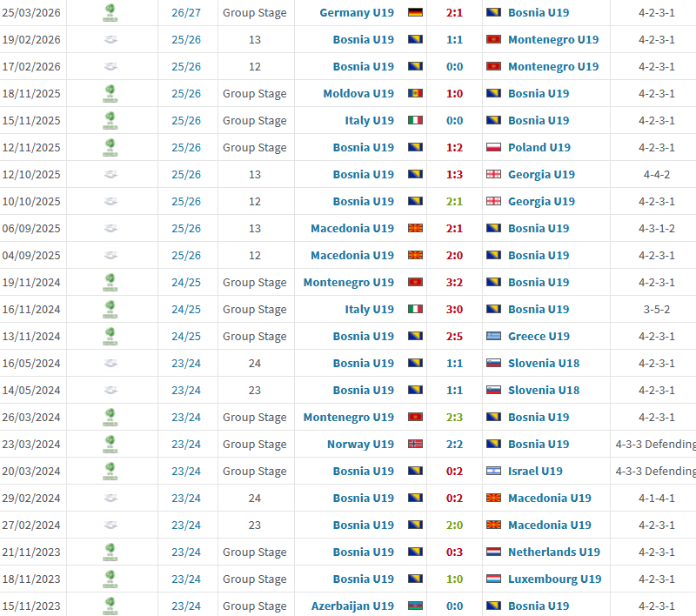This screenshot has width=696, height=616.
Task: Open Georgia U19 link in 12/10/2025 row
Action: 541,175
